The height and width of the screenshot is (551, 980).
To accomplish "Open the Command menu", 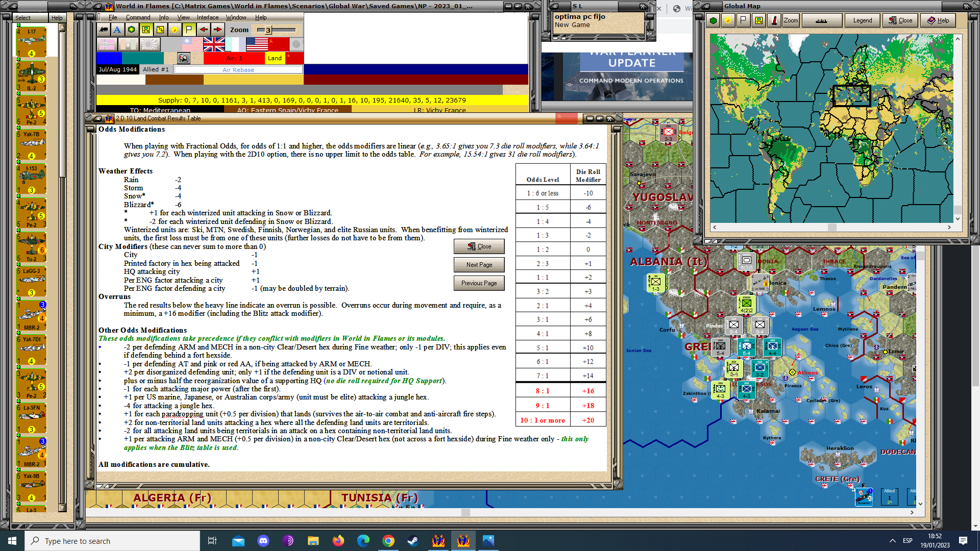I will pyautogui.click(x=138, y=17).
